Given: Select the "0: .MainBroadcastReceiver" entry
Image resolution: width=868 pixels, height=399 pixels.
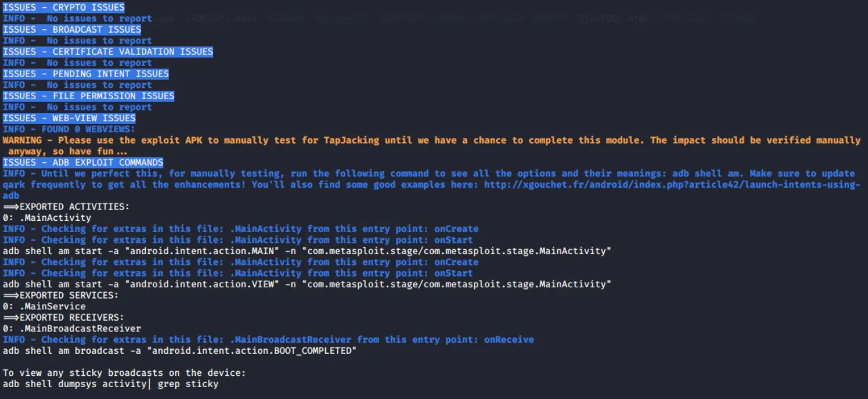Looking at the screenshot, I should pos(72,328).
